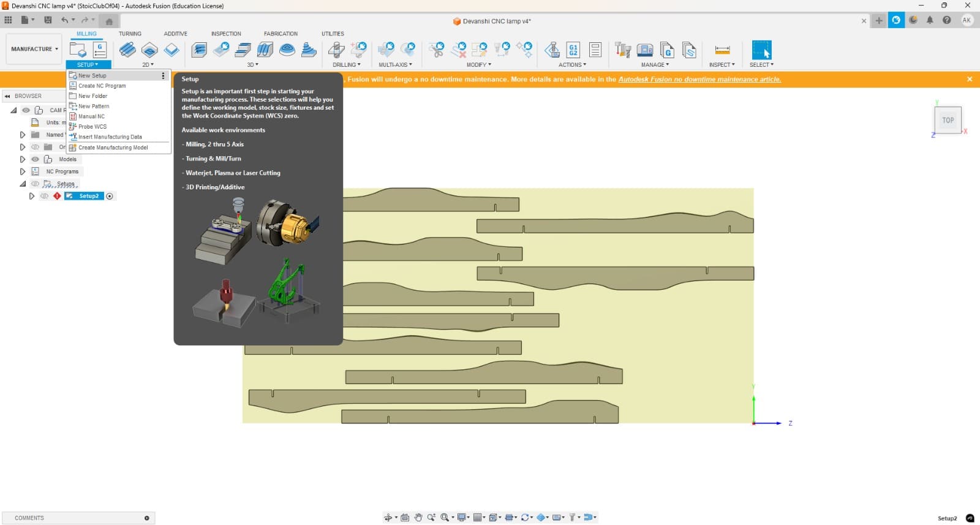Click the Simulate action icon
Image resolution: width=980 pixels, height=525 pixels.
[x=552, y=50]
